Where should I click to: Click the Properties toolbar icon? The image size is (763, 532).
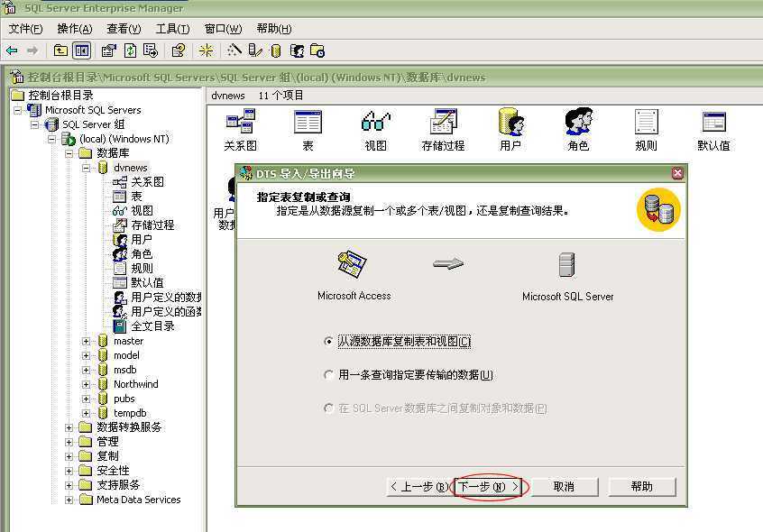(108, 50)
